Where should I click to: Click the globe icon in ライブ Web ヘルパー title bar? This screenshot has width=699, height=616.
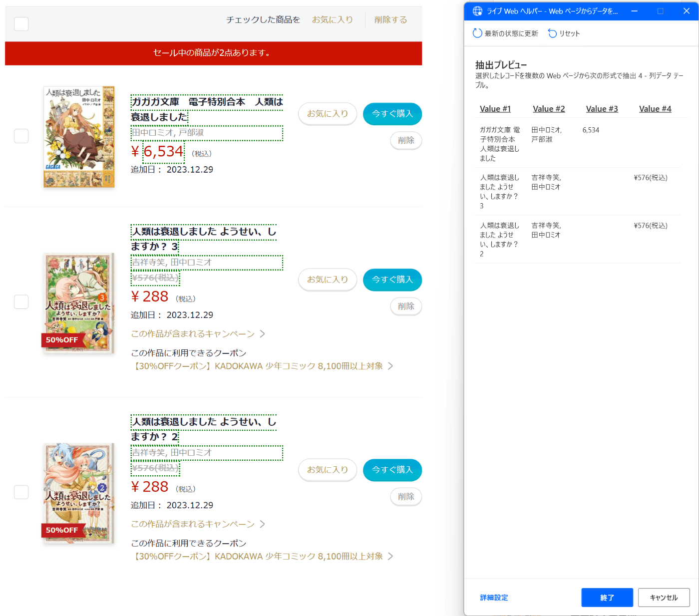point(478,11)
